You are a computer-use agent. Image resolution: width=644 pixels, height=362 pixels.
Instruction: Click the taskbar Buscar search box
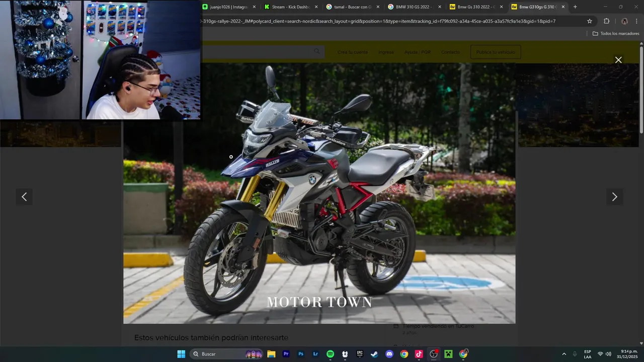tap(227, 354)
